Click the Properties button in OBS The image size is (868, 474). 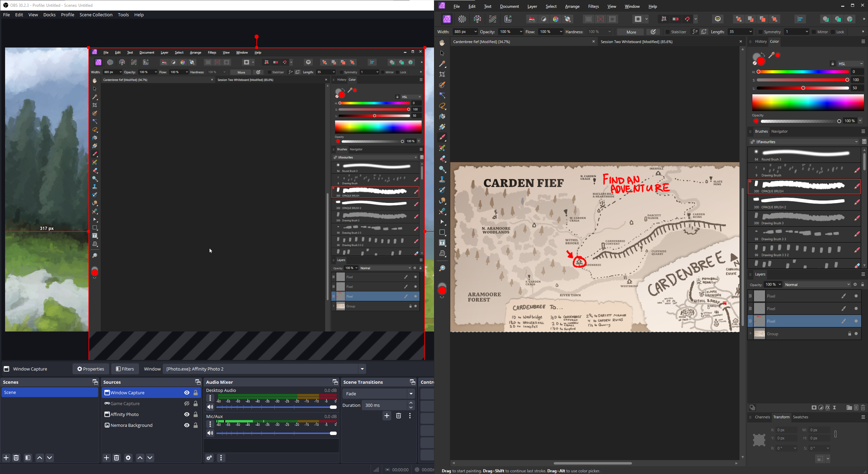click(x=91, y=369)
